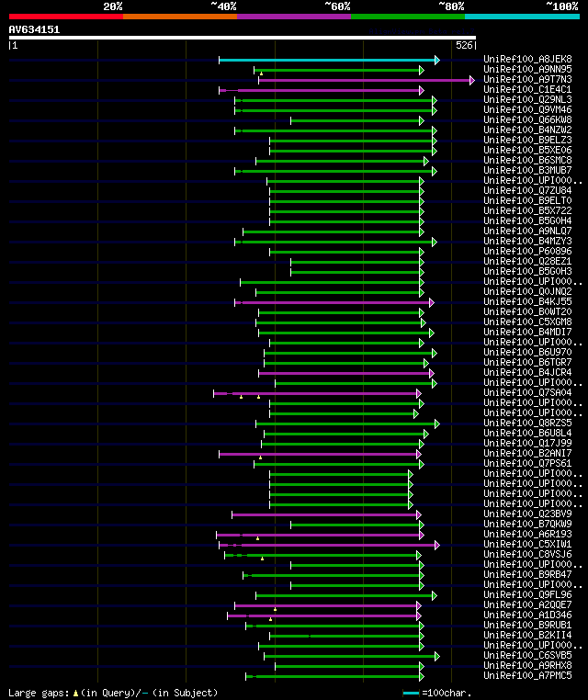Click the UniRef100_A6R193 hit name
The image size is (588, 700).
(x=527, y=535)
